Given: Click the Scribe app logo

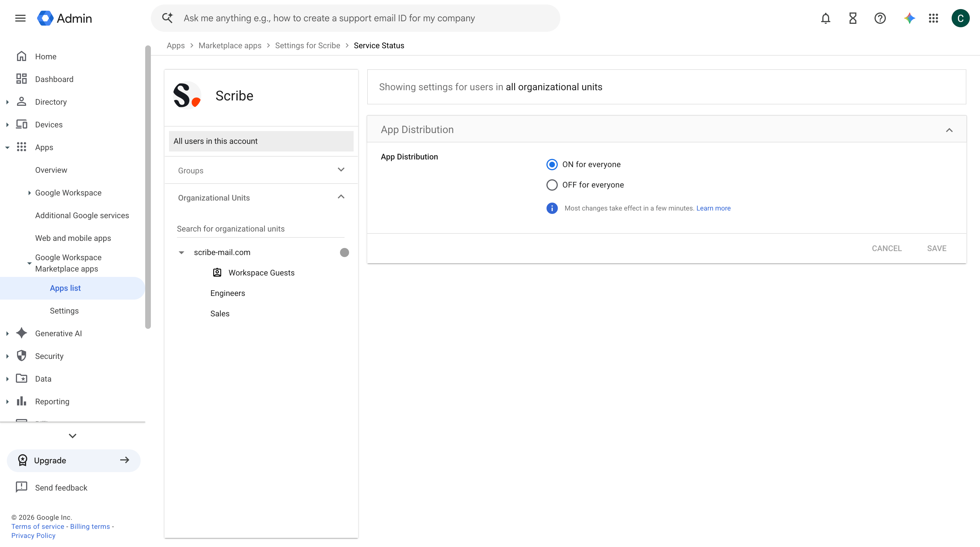Looking at the screenshot, I should pyautogui.click(x=187, y=96).
